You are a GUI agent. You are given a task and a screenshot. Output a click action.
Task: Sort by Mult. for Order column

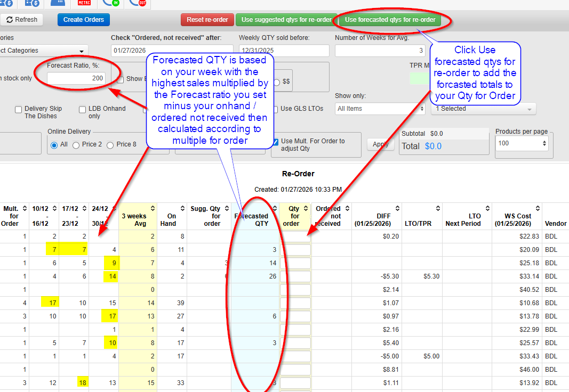(25, 208)
